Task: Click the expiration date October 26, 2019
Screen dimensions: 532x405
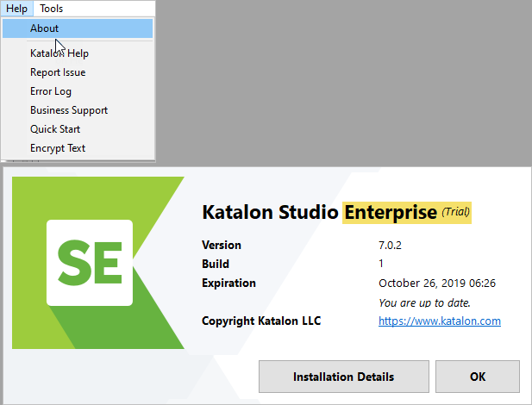Action: coord(437,283)
